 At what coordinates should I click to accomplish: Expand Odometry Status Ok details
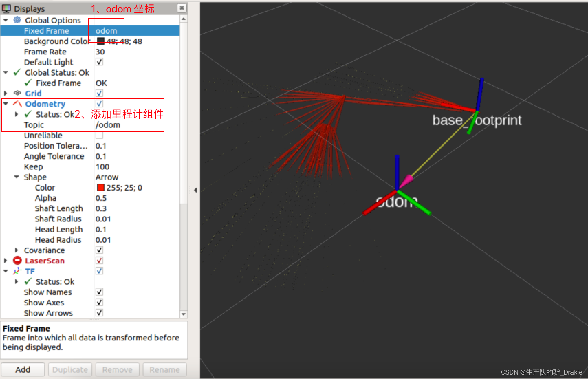[x=16, y=114]
